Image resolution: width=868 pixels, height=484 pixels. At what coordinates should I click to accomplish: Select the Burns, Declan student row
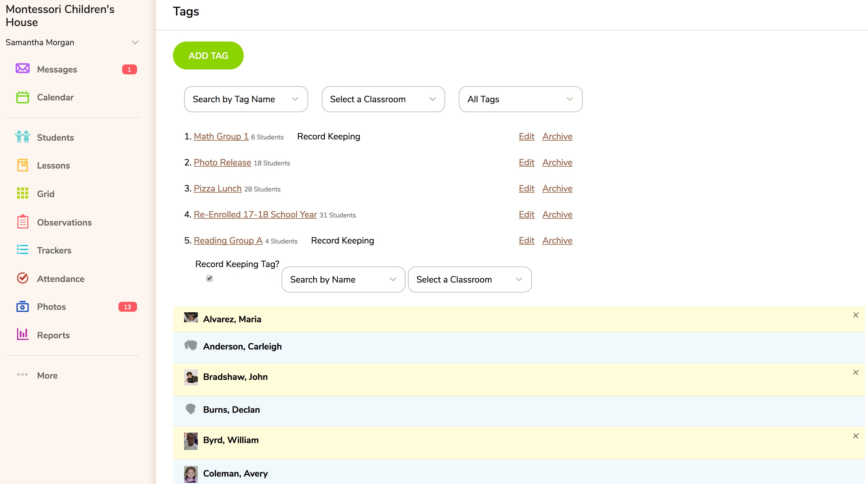519,411
